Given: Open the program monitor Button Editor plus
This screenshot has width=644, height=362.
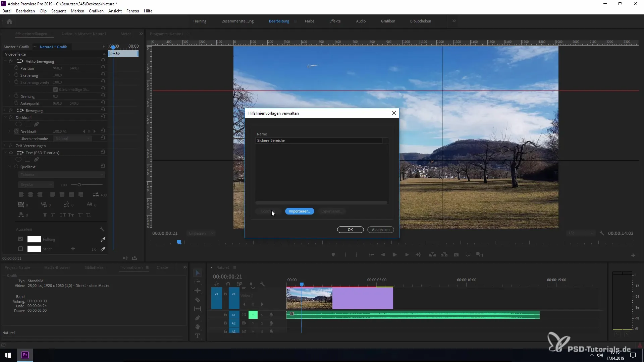Looking at the screenshot, I should click(x=633, y=255).
